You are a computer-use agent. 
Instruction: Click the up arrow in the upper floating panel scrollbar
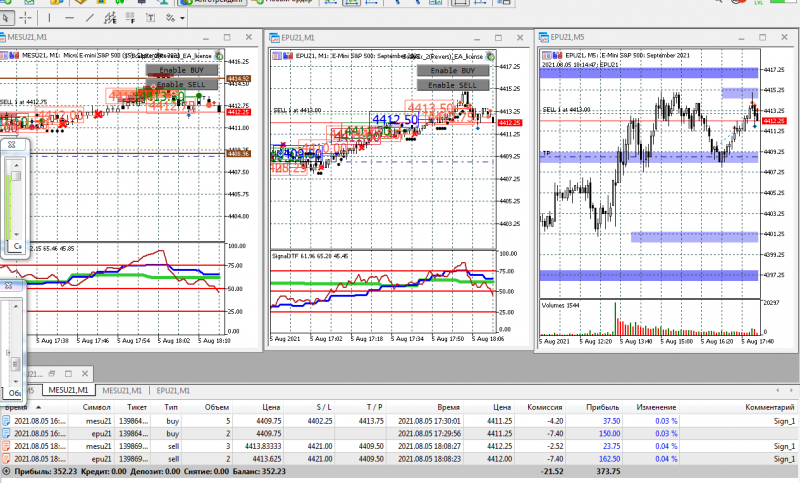coord(16,165)
